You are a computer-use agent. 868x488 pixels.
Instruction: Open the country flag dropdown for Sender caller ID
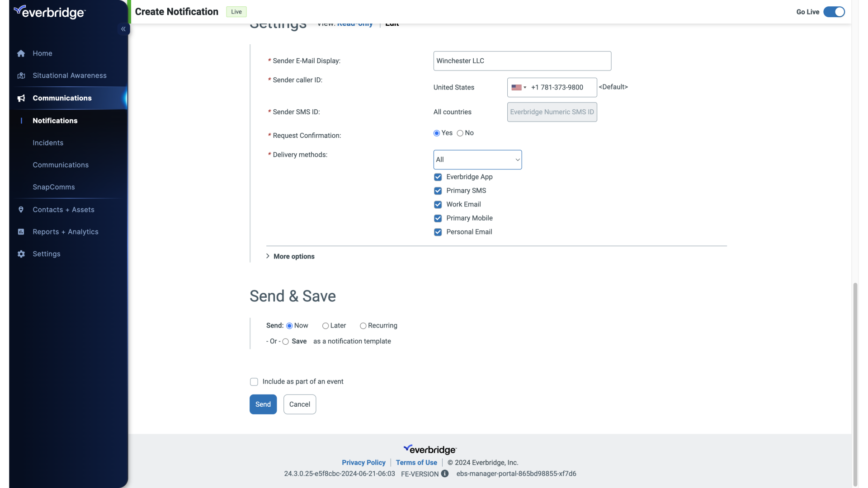point(519,87)
